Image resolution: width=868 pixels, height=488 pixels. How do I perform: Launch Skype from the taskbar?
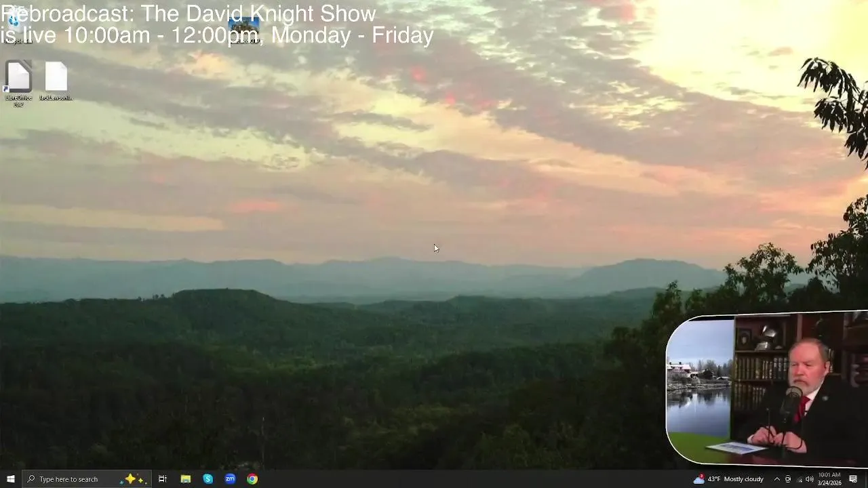pyautogui.click(x=208, y=479)
